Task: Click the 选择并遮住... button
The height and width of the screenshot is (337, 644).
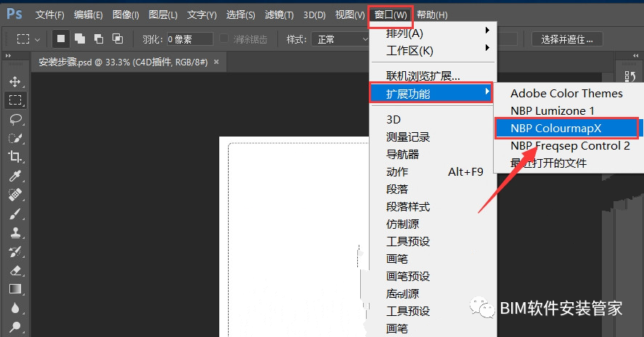Action: tap(567, 39)
